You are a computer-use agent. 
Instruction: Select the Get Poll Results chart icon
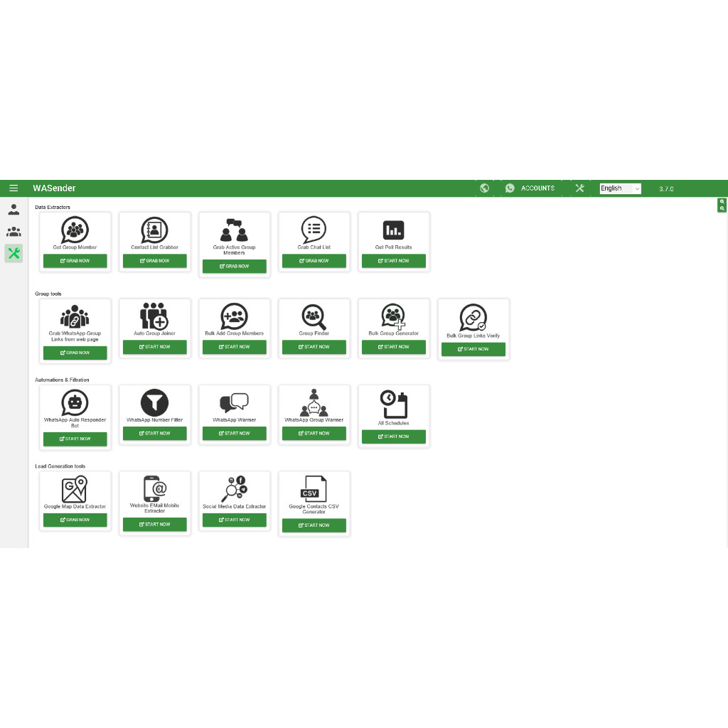[x=393, y=229]
